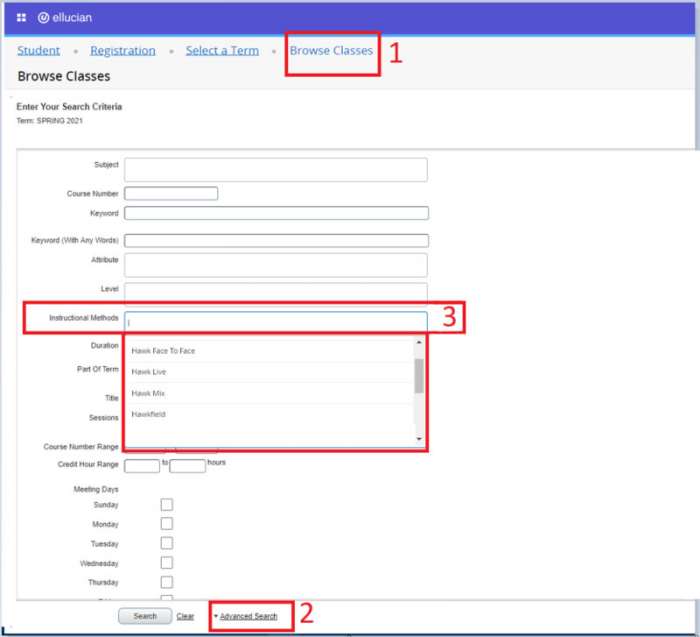Tick the Tuesday meeting day checkbox
700x637 pixels.
[x=167, y=543]
